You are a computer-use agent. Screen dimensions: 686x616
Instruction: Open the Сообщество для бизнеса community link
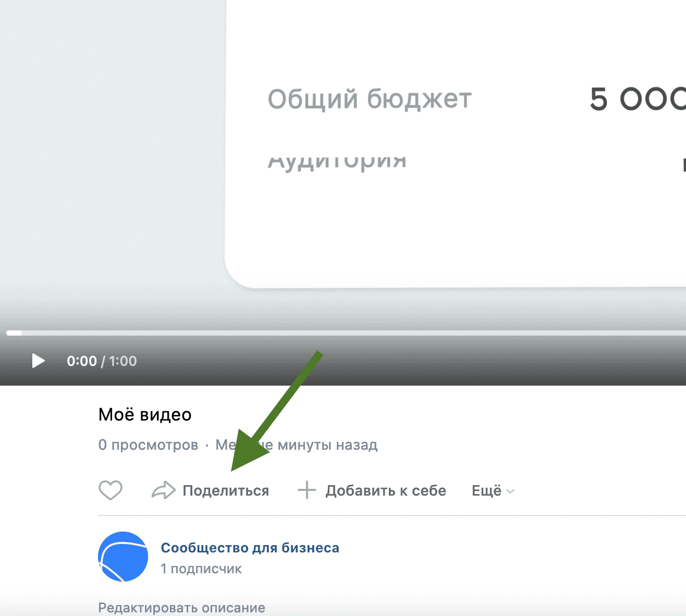(x=250, y=548)
